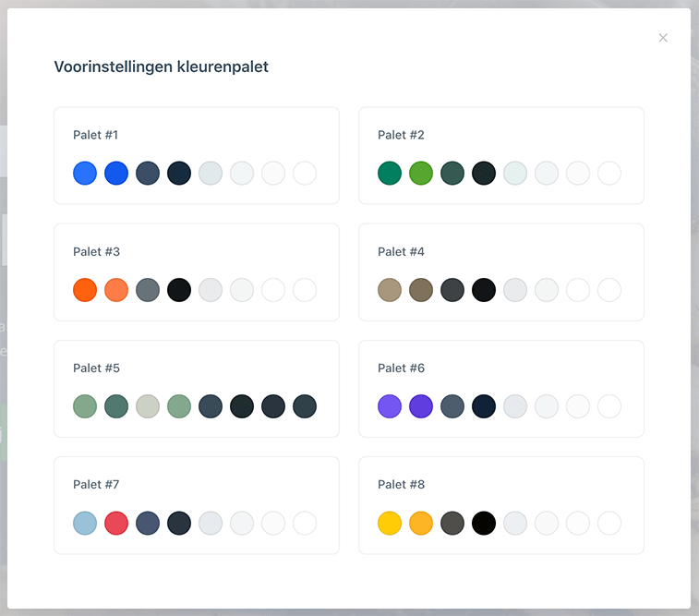Screen dimensions: 699x616
Task: Choose the Palet #2 preset card
Action: click(x=500, y=154)
